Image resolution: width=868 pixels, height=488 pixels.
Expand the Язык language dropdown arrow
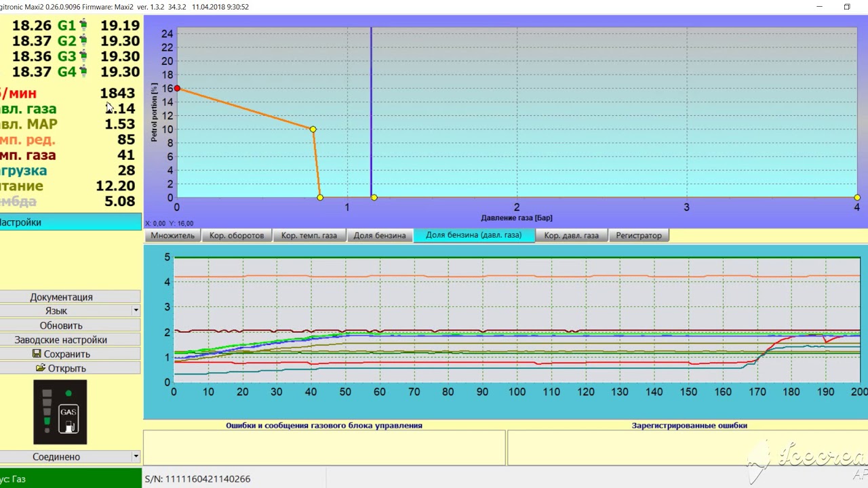(136, 310)
